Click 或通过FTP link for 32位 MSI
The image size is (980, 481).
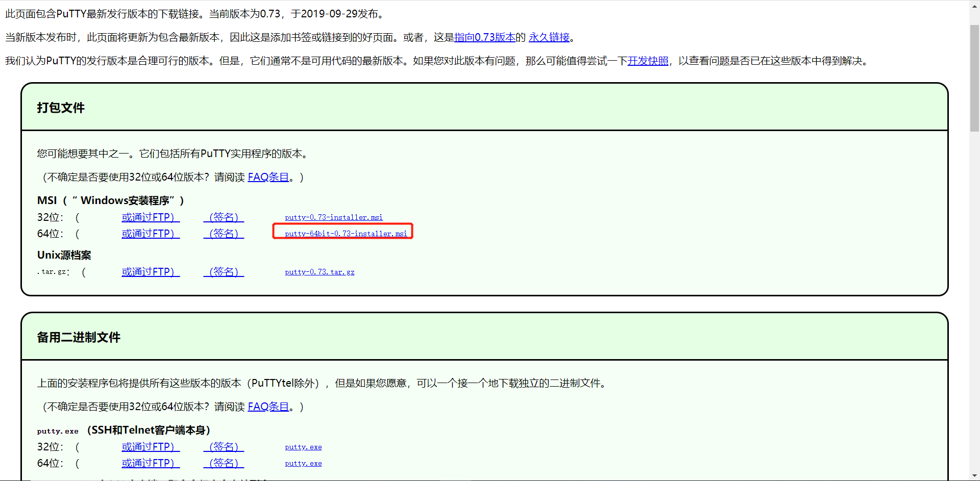point(151,217)
